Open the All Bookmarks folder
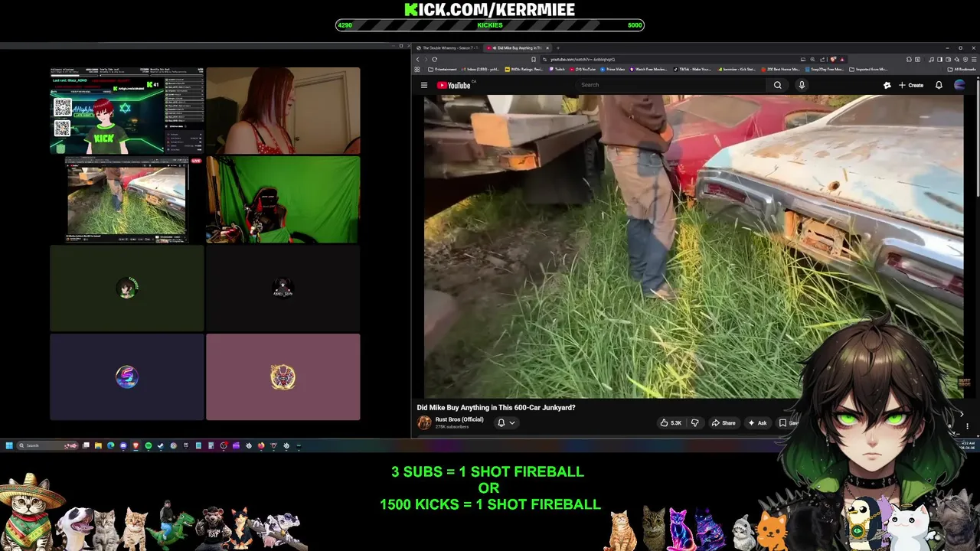The height and width of the screenshot is (551, 980). pyautogui.click(x=962, y=69)
